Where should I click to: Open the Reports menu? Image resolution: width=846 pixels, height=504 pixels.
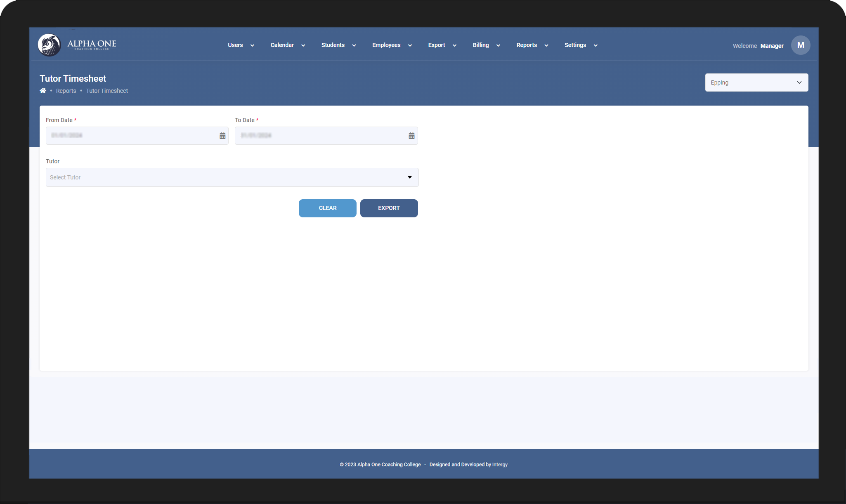coord(527,45)
